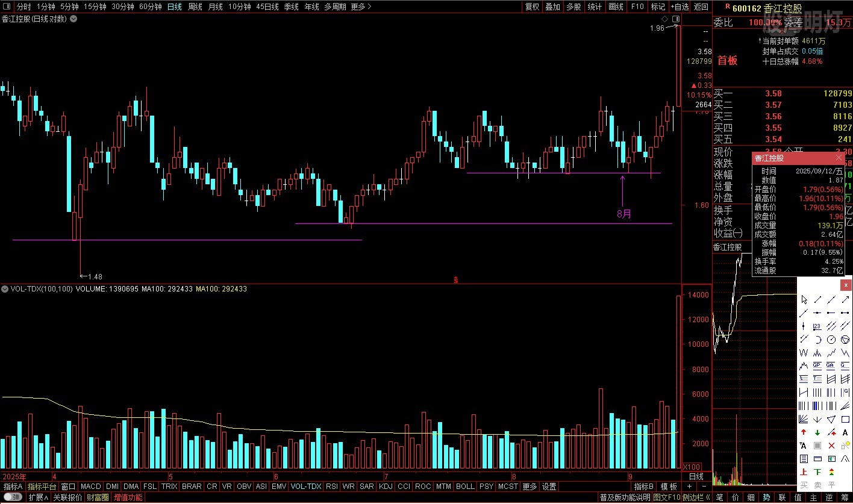Select the circle with radius tool

(x=831, y=340)
